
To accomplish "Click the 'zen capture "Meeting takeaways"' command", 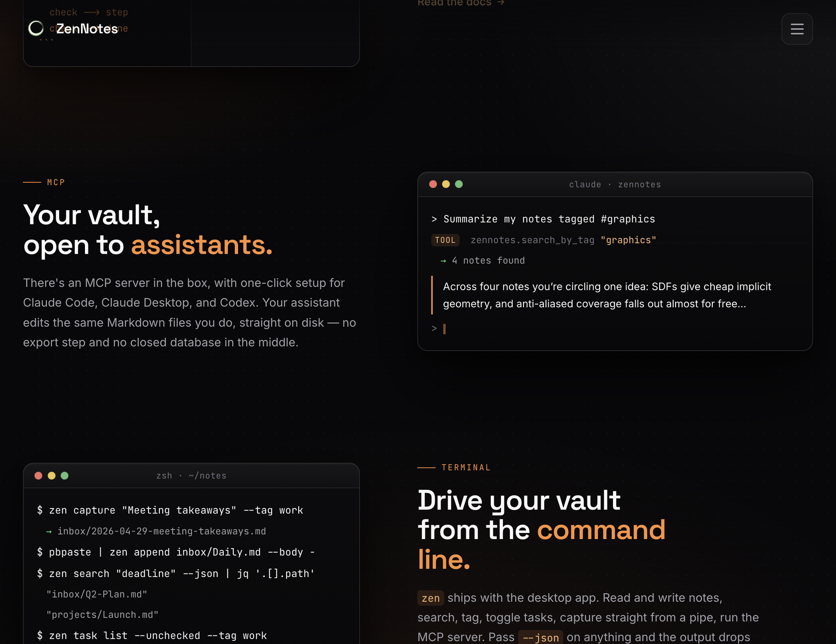I will (170, 510).
